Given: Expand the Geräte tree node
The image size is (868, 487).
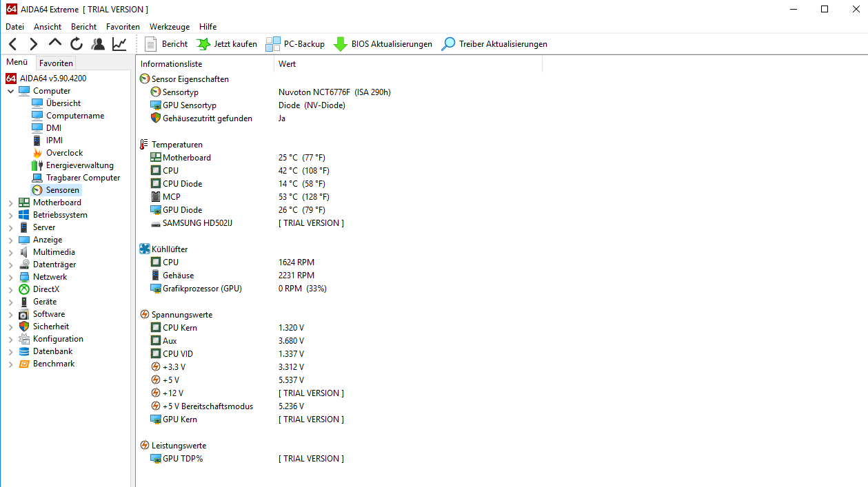Looking at the screenshot, I should [11, 302].
